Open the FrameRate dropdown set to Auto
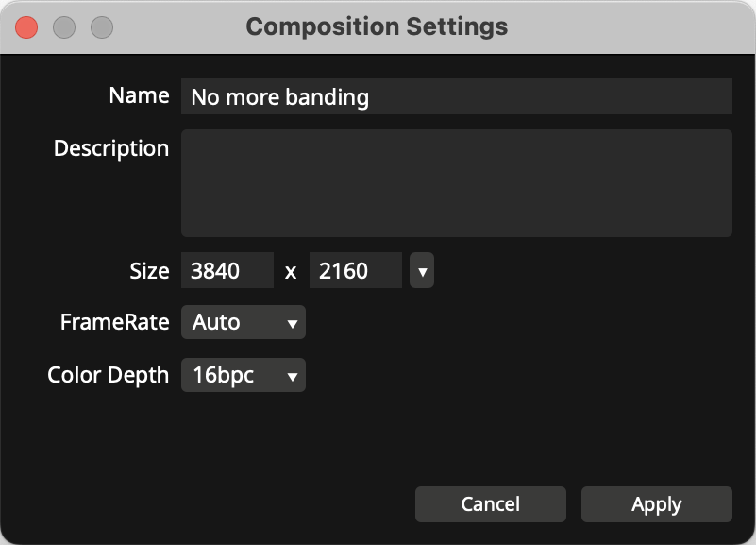 click(x=243, y=322)
